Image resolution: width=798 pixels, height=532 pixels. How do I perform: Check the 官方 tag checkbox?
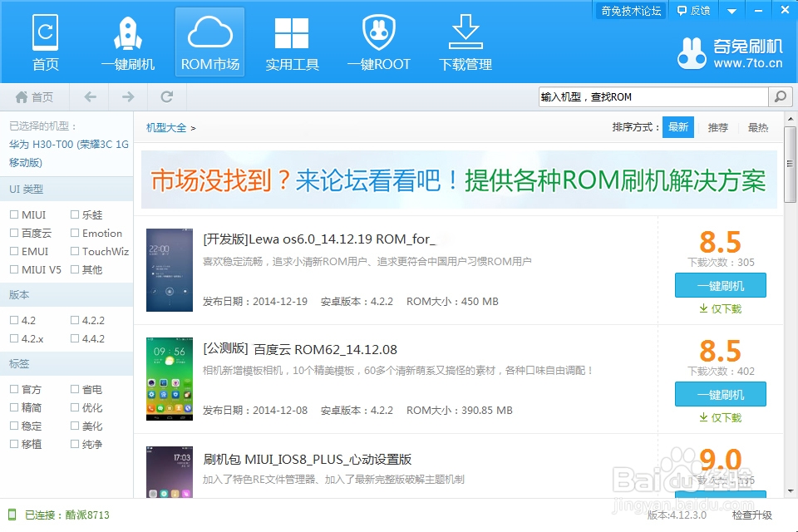click(14, 390)
